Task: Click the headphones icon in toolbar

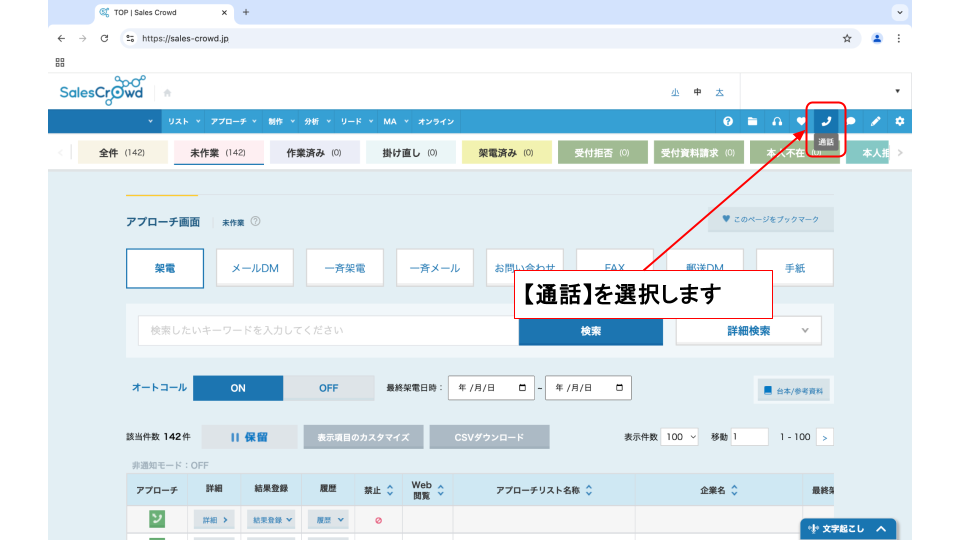Action: point(777,121)
